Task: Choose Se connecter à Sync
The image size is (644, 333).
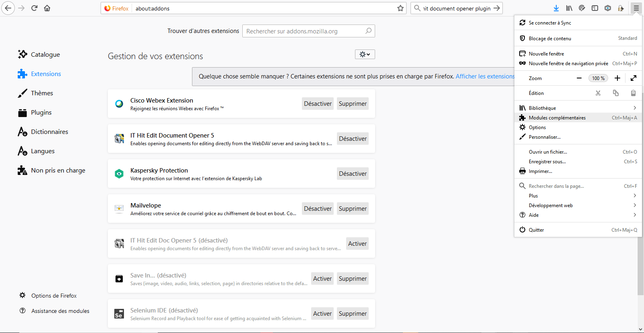Action: 578,23
